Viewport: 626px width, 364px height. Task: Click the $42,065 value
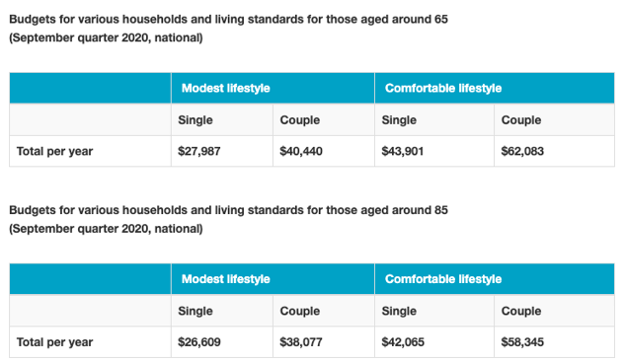[403, 342]
